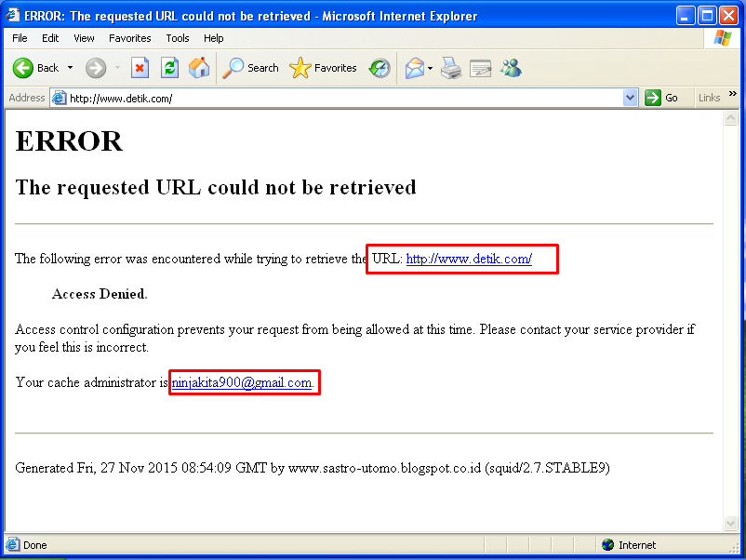Open the Forward history dropdown arrow

click(117, 68)
